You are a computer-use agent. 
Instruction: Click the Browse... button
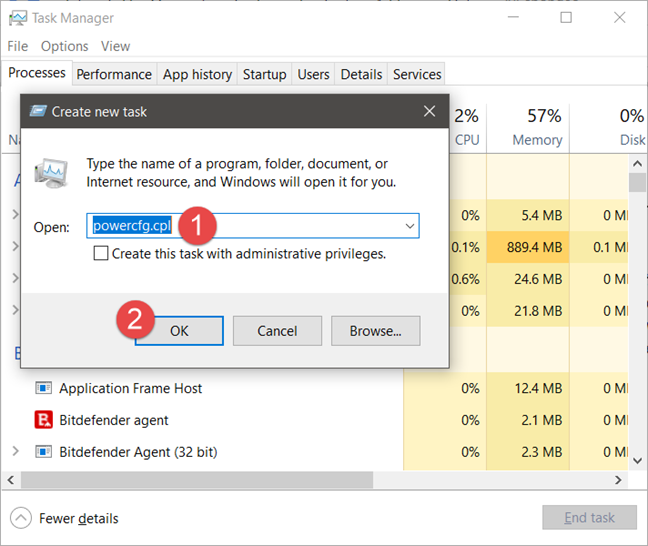tap(375, 331)
